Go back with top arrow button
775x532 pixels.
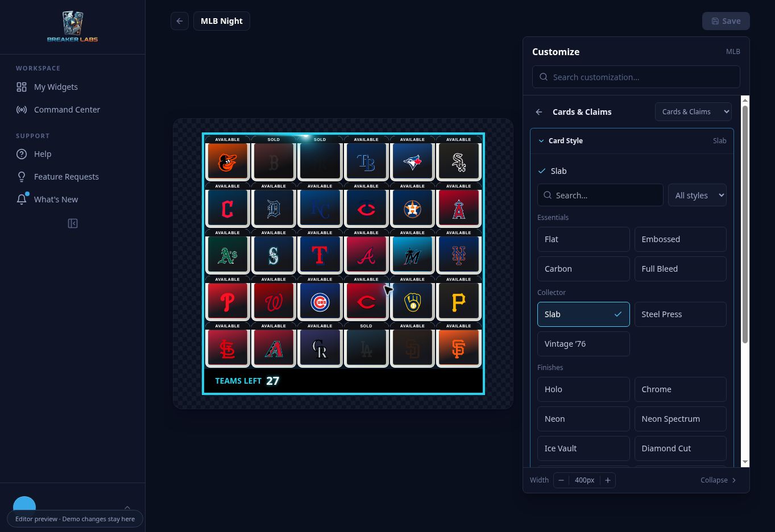coord(180,21)
